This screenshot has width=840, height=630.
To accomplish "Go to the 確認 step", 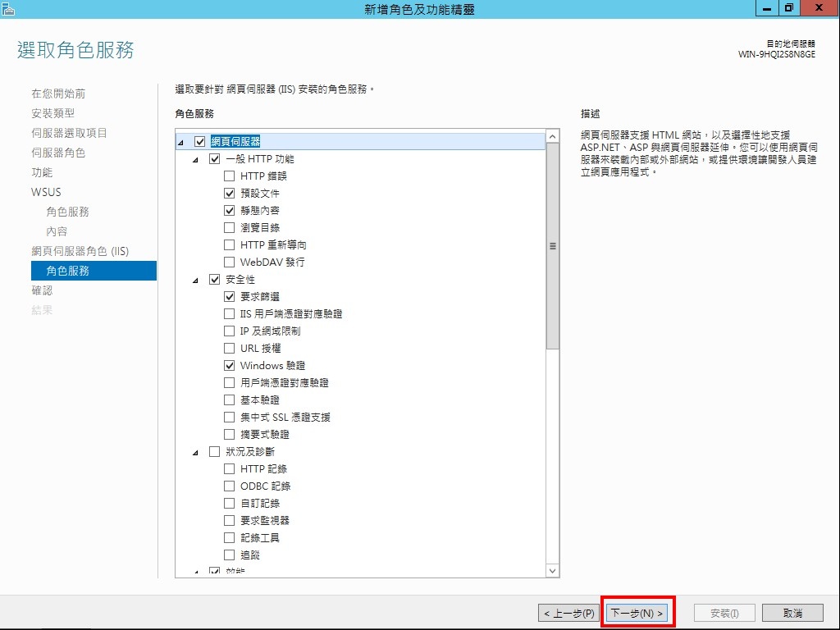I will point(42,290).
